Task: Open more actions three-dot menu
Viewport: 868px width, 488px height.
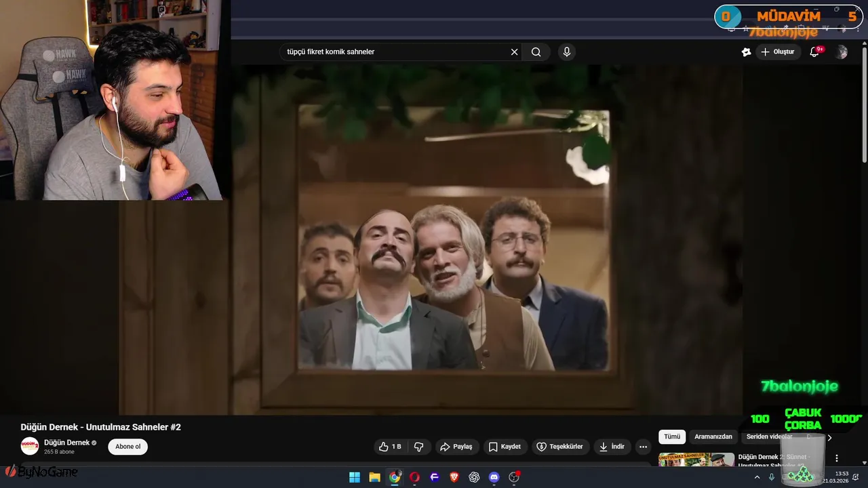Action: (643, 447)
